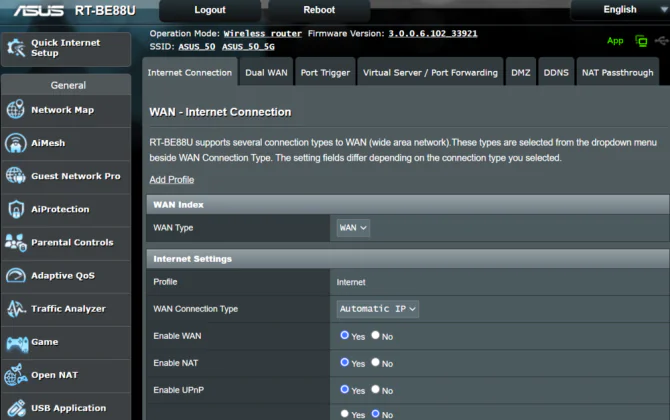This screenshot has height=420, width=670.
Task: Start Quick Internet Setup
Action: (66, 49)
